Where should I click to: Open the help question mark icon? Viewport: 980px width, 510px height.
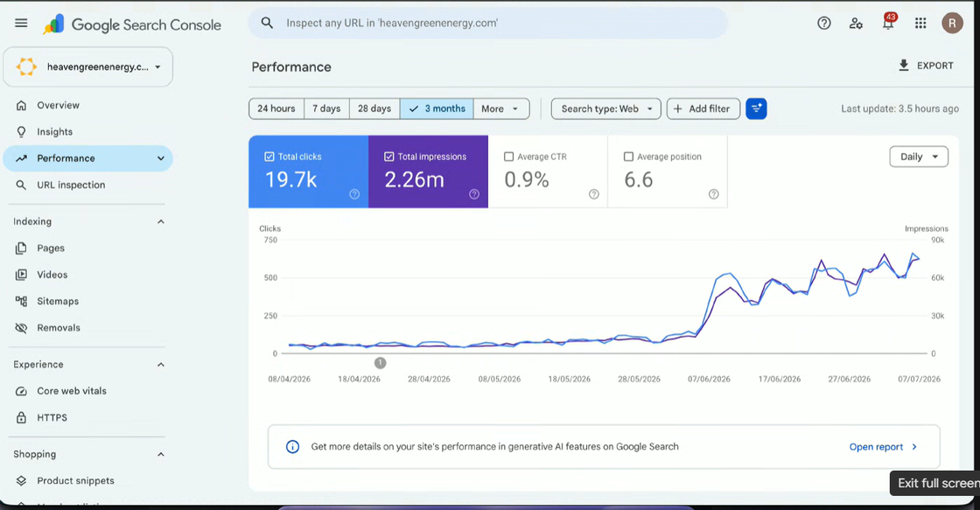(x=823, y=23)
